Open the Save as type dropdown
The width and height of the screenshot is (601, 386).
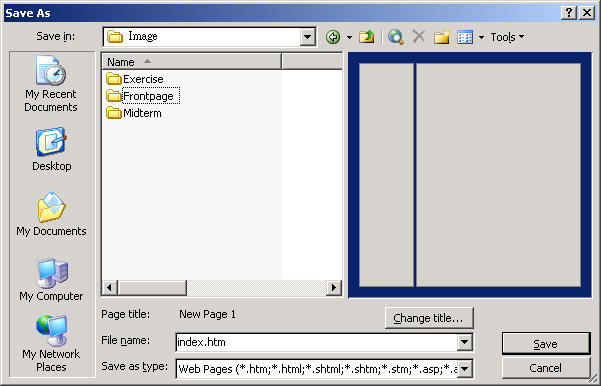pos(465,369)
